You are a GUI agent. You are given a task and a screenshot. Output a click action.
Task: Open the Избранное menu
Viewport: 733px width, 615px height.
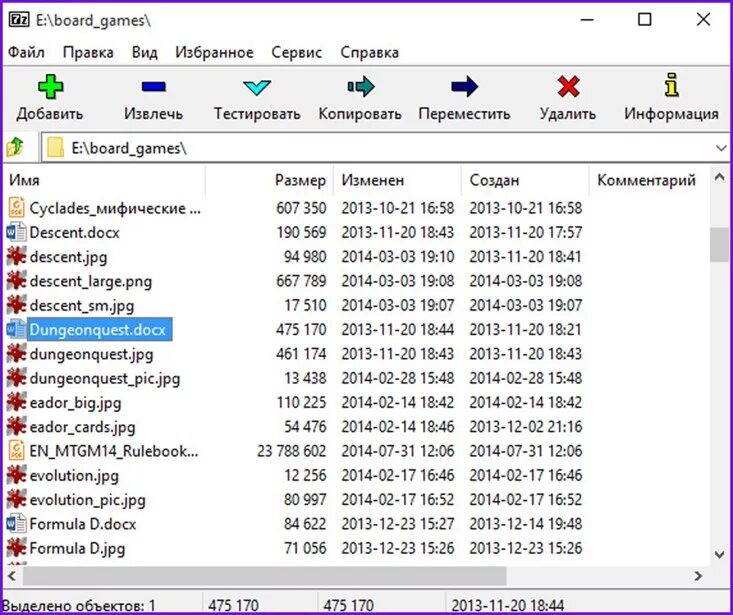click(x=214, y=52)
